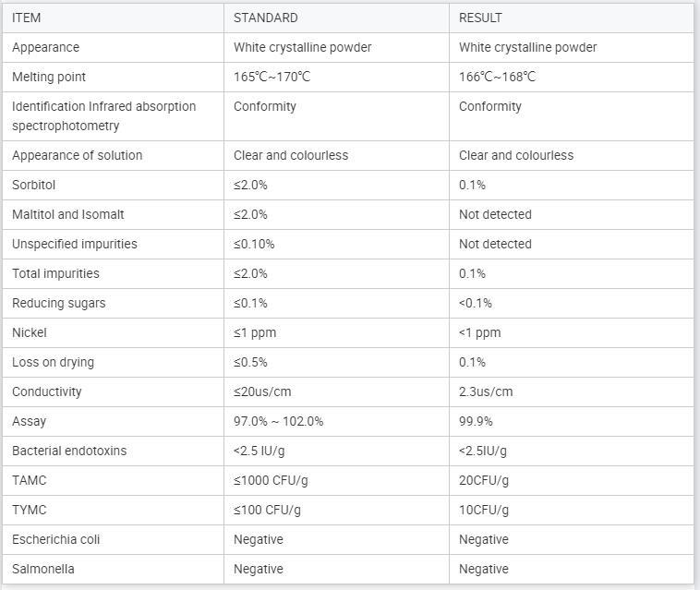The image size is (700, 590).
Task: Click the ITEM column header
Action: pos(27,18)
